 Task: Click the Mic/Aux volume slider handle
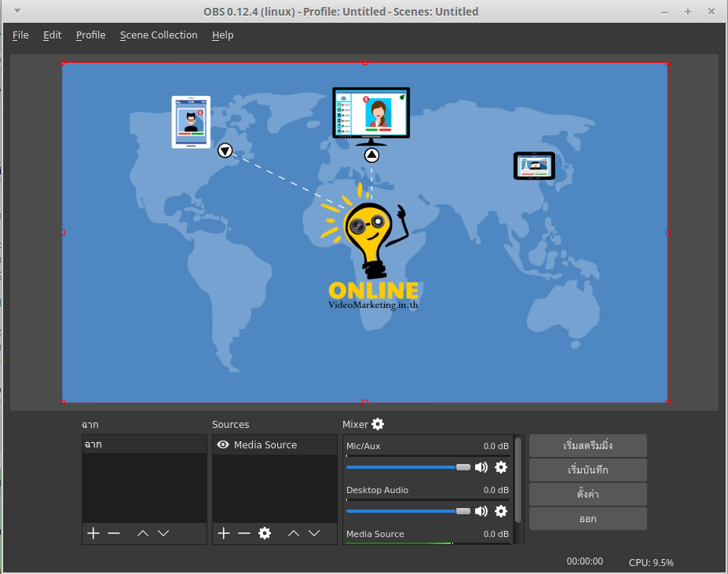[x=463, y=467]
